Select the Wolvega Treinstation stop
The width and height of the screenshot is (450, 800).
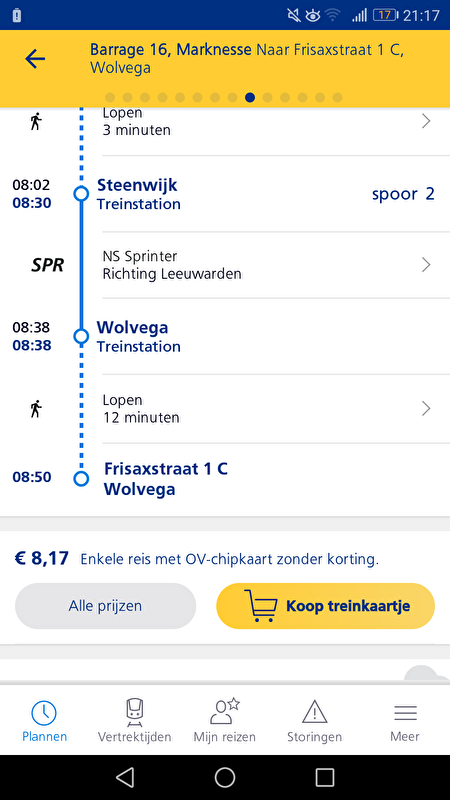click(139, 337)
